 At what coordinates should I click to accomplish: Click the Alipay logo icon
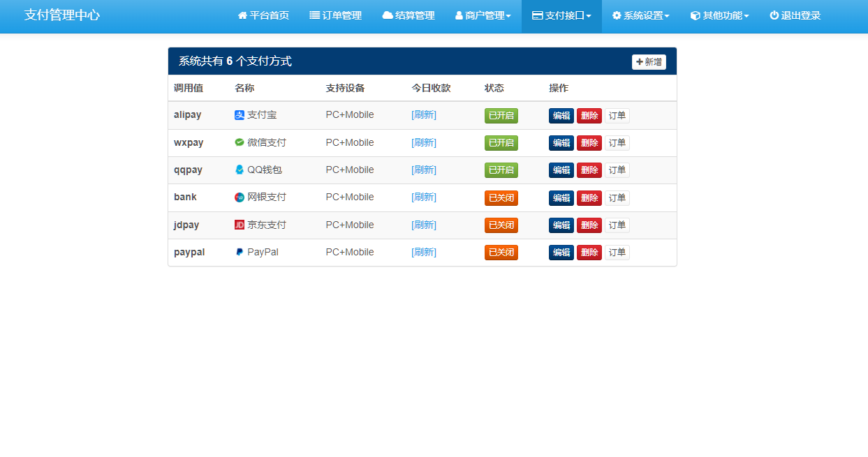tap(240, 115)
